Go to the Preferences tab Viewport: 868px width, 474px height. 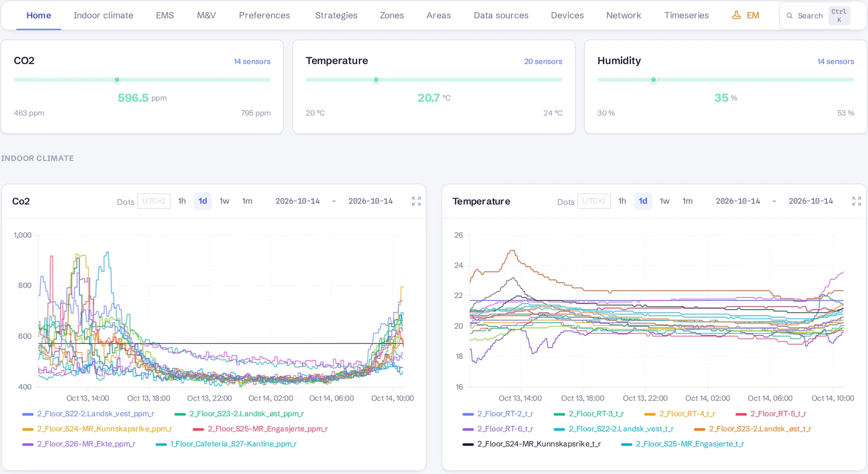pyautogui.click(x=264, y=15)
